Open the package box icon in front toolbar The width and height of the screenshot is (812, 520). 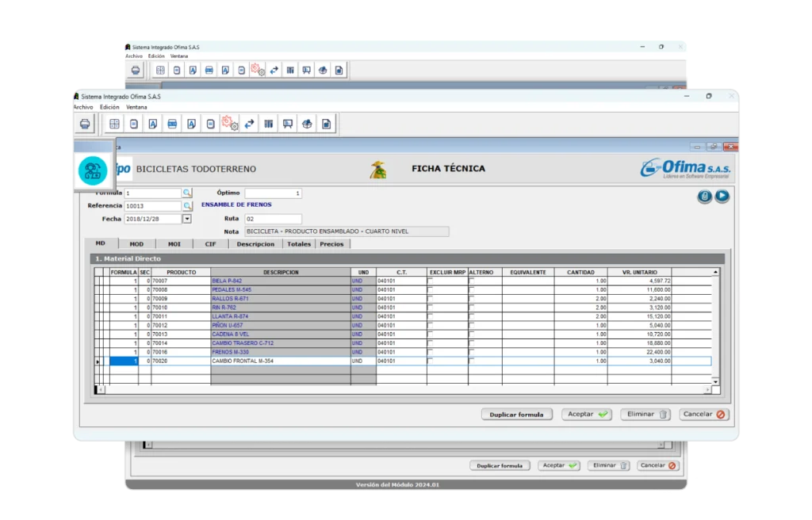(307, 124)
